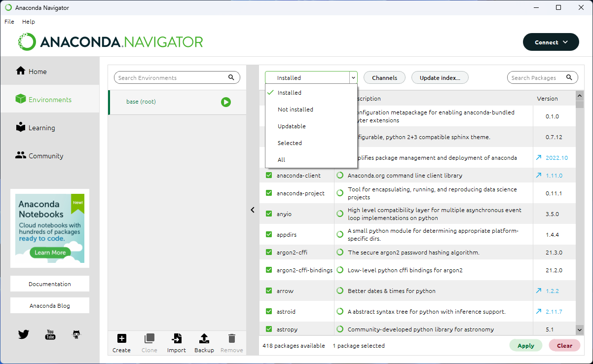The height and width of the screenshot is (364, 593).
Task: Open the Help menu
Action: pos(28,21)
